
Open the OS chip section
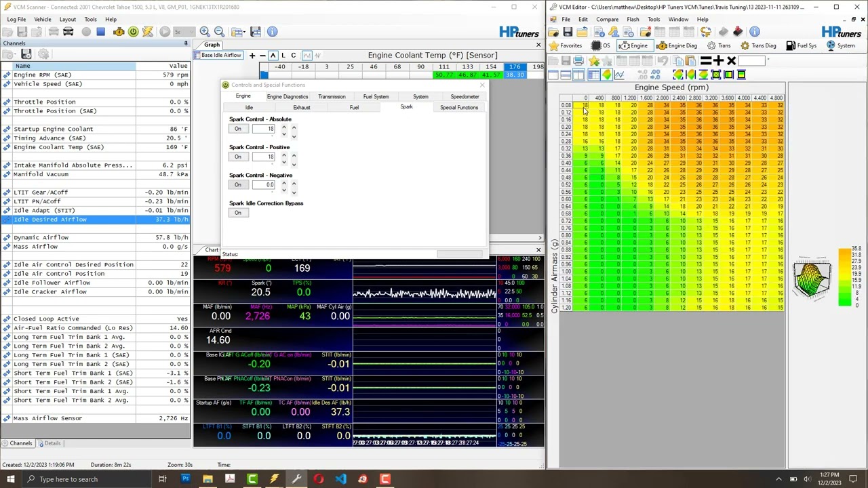[601, 45]
